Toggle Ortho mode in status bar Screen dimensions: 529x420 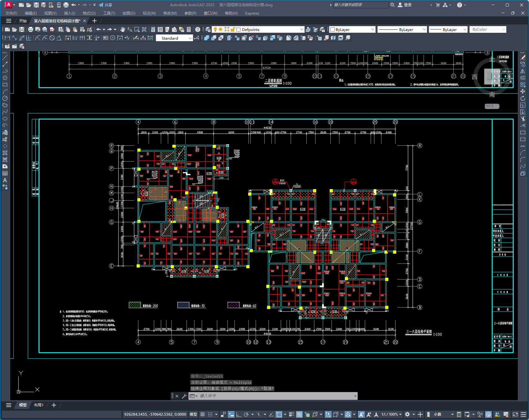239,414
